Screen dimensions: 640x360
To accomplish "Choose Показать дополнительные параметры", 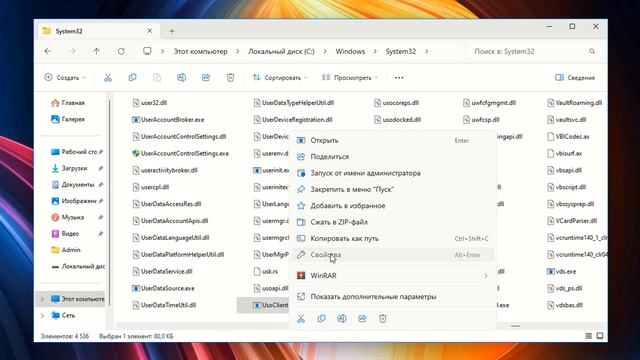I will click(x=393, y=297).
